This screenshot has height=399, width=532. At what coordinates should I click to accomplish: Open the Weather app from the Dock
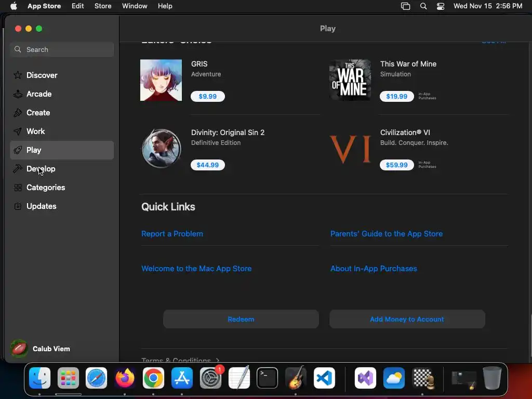click(394, 378)
